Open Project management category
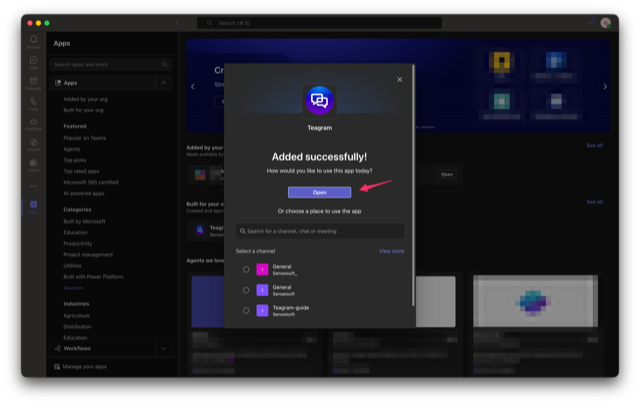Screen dimensions: 640x405 coord(88,254)
